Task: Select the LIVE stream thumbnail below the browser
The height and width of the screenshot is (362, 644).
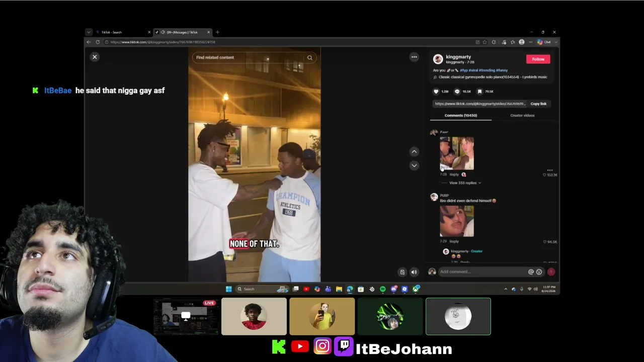Action: (186, 317)
